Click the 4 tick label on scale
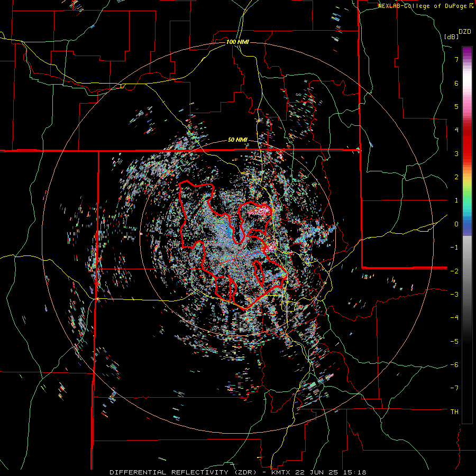The height and width of the screenshot is (476, 476). coord(456,130)
